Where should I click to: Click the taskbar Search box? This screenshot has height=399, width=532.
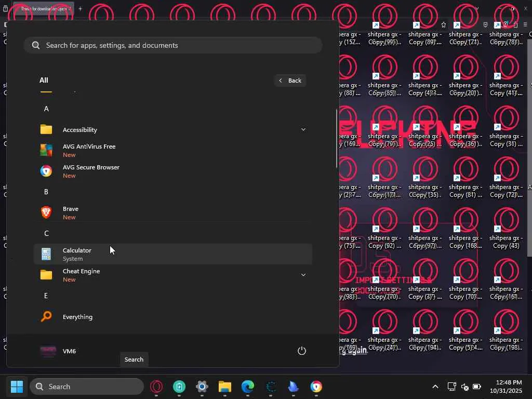click(87, 387)
